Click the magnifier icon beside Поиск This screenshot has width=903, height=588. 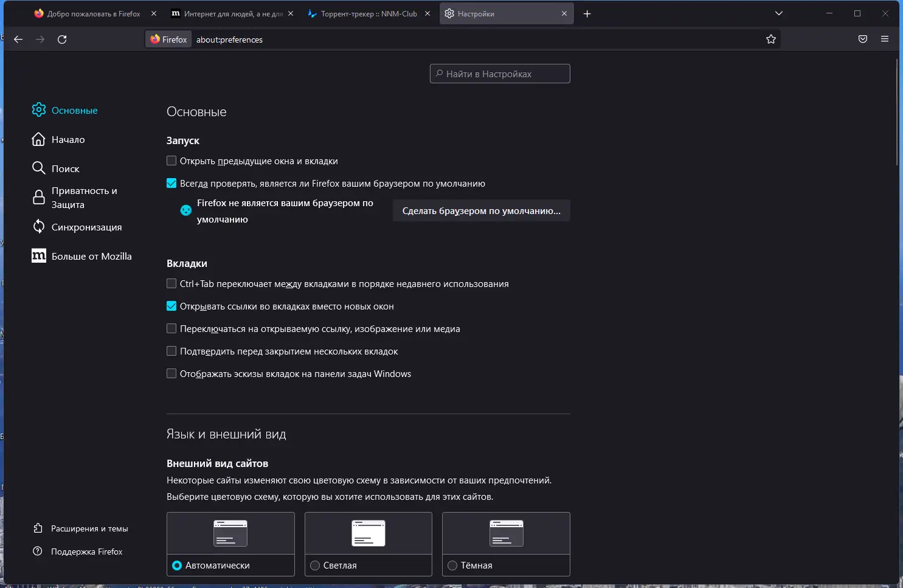click(x=39, y=168)
